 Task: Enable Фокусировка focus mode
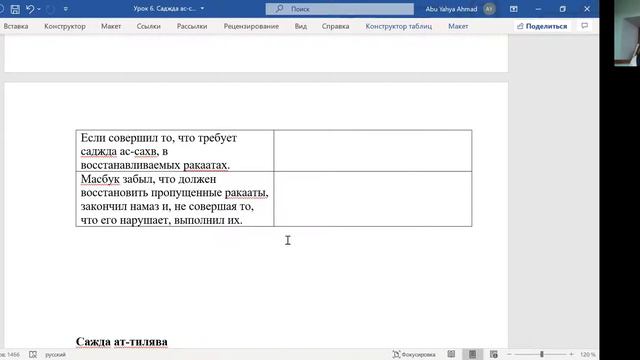414,355
